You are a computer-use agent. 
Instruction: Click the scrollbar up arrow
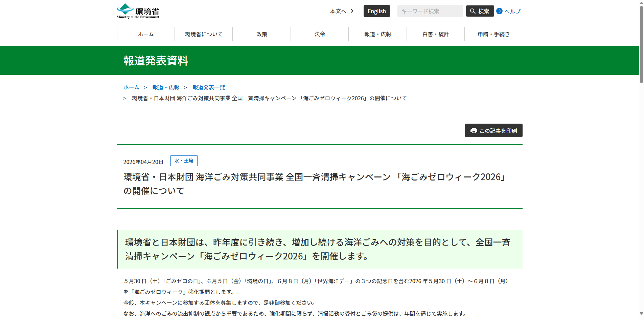pyautogui.click(x=641, y=3)
